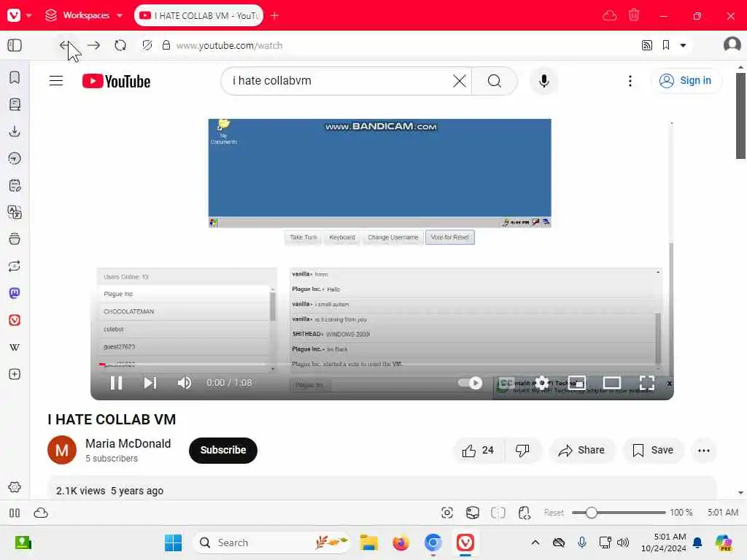Enter fullscreen video mode
The width and height of the screenshot is (747, 560).
[x=646, y=383]
